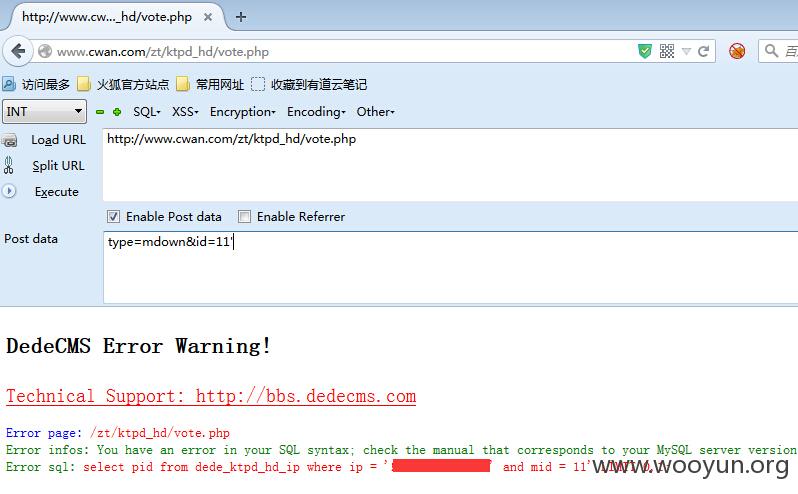Click the Load URL label
Viewport: 798px width, 494px height.
point(59,140)
